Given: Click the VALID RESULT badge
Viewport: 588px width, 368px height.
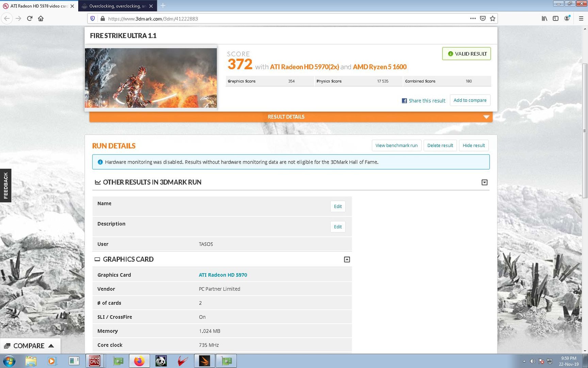Looking at the screenshot, I should [x=467, y=53].
